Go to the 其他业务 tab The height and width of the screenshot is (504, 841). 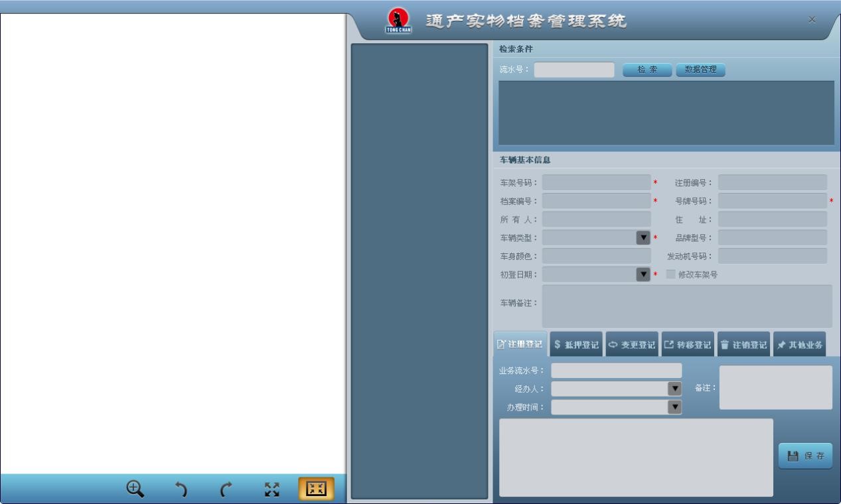point(799,345)
